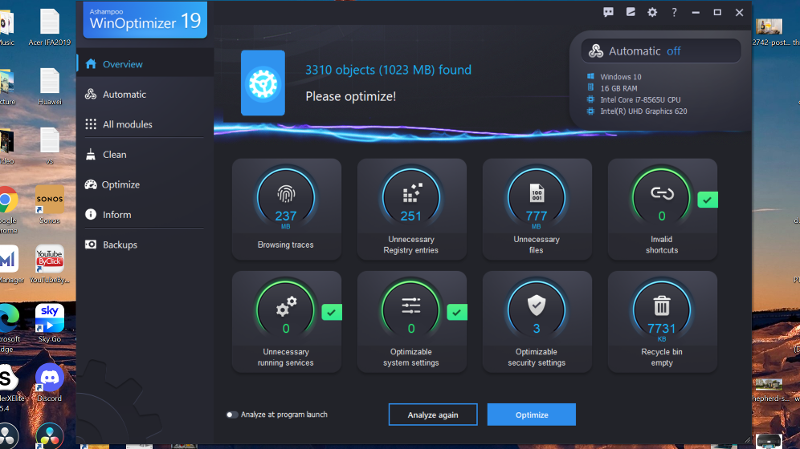Click the 'Please optimize!' text
Screen dimensions: 800x449
tap(351, 96)
